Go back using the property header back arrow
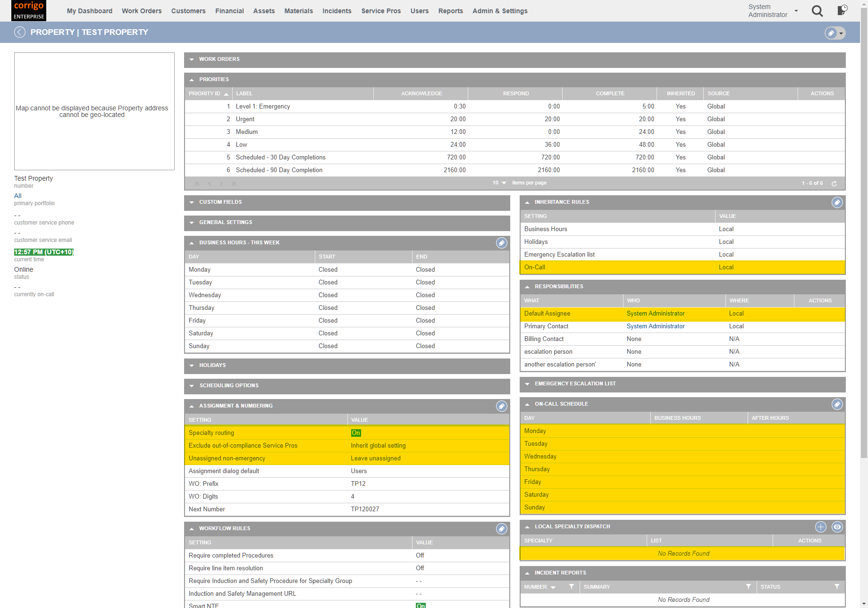This screenshot has height=608, width=868. pyautogui.click(x=20, y=32)
